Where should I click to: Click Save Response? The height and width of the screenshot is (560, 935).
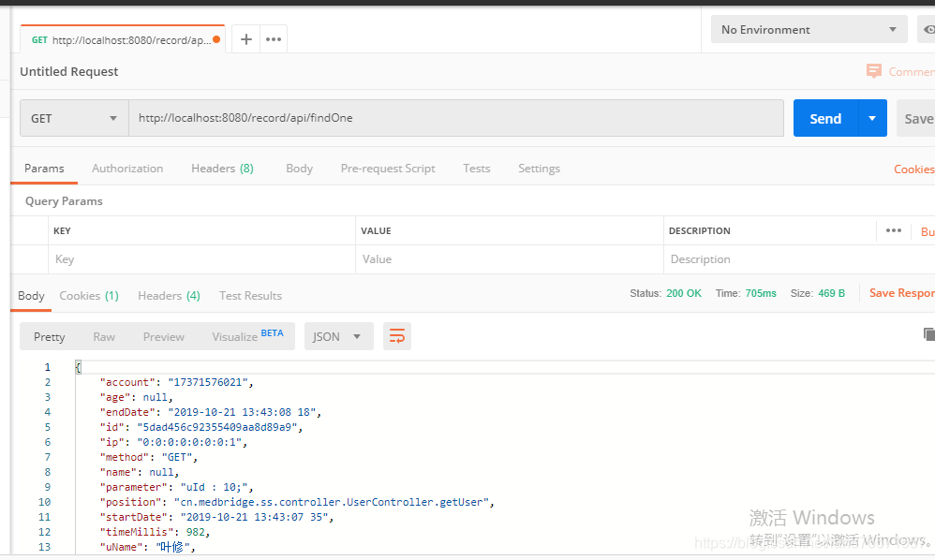click(901, 293)
